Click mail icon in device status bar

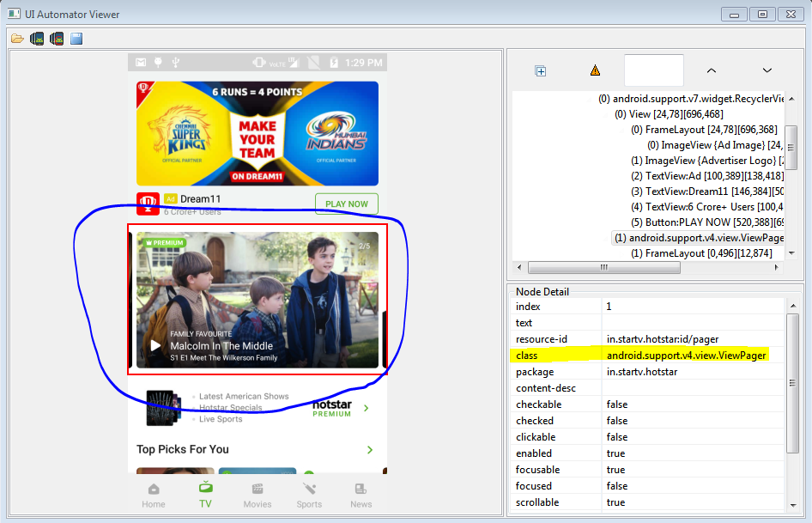(141, 63)
